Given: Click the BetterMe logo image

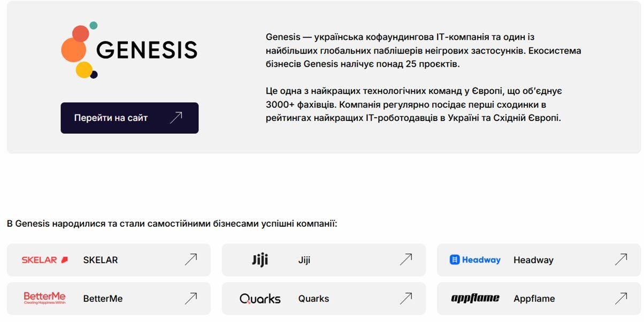Looking at the screenshot, I should pyautogui.click(x=45, y=298).
